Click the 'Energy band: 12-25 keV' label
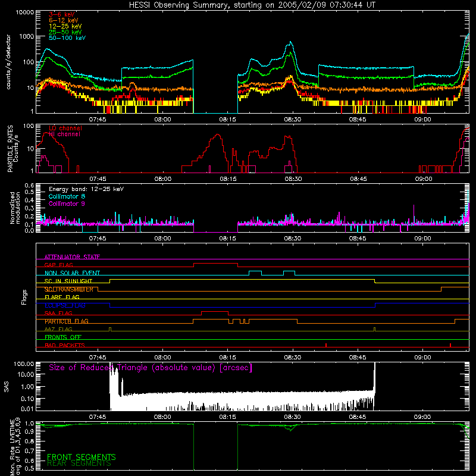Viewport: 476px width, 476px height. (x=86, y=189)
